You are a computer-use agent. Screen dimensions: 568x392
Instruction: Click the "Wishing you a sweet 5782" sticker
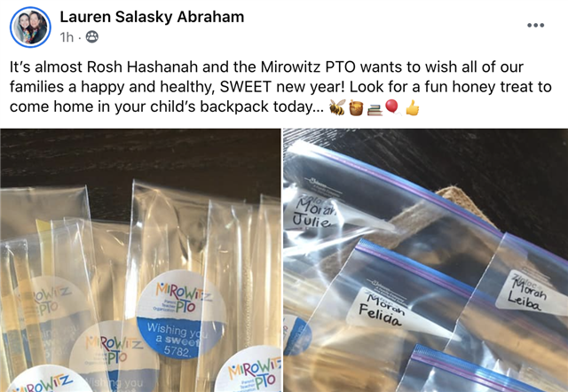pyautogui.click(x=181, y=314)
